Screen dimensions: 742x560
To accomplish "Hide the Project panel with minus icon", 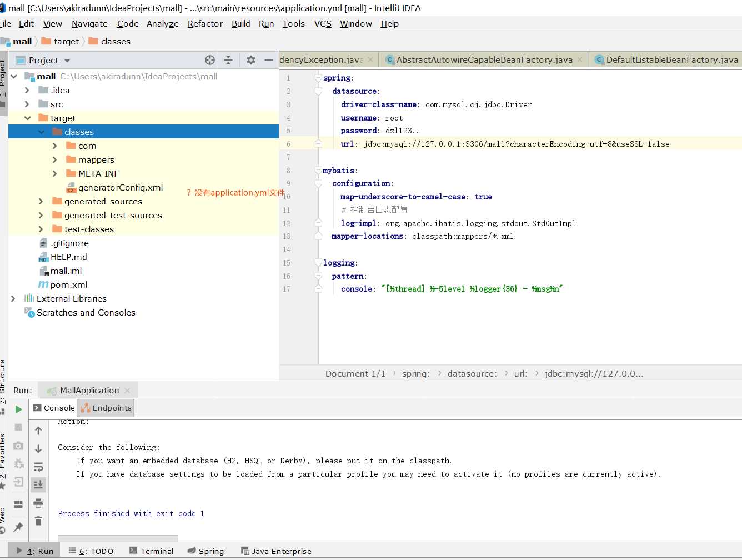I will coord(269,60).
